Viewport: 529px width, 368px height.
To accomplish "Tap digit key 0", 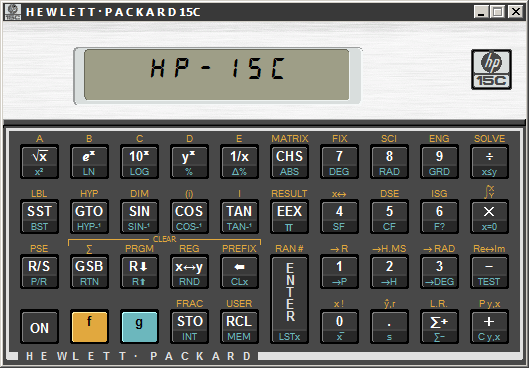I will point(339,327).
